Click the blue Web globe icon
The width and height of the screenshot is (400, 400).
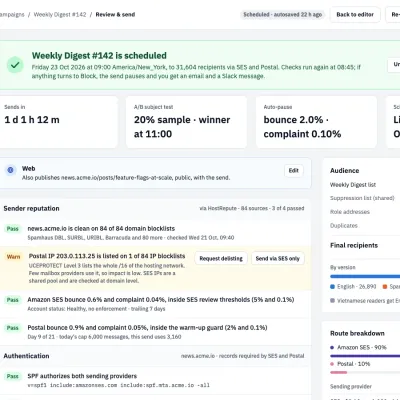pyautogui.click(x=10, y=170)
